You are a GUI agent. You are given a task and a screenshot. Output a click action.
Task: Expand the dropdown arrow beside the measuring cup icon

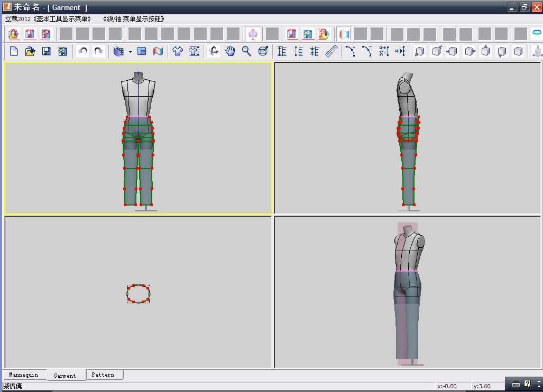point(130,52)
